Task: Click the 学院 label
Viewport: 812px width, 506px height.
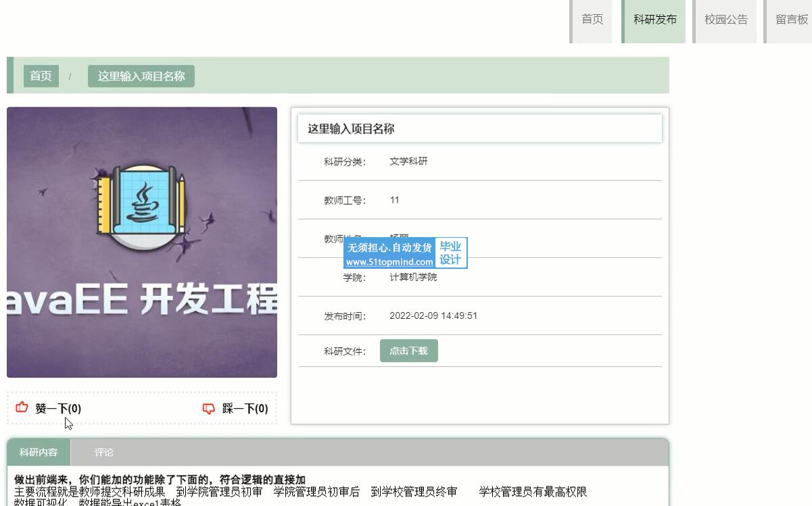Action: point(354,277)
